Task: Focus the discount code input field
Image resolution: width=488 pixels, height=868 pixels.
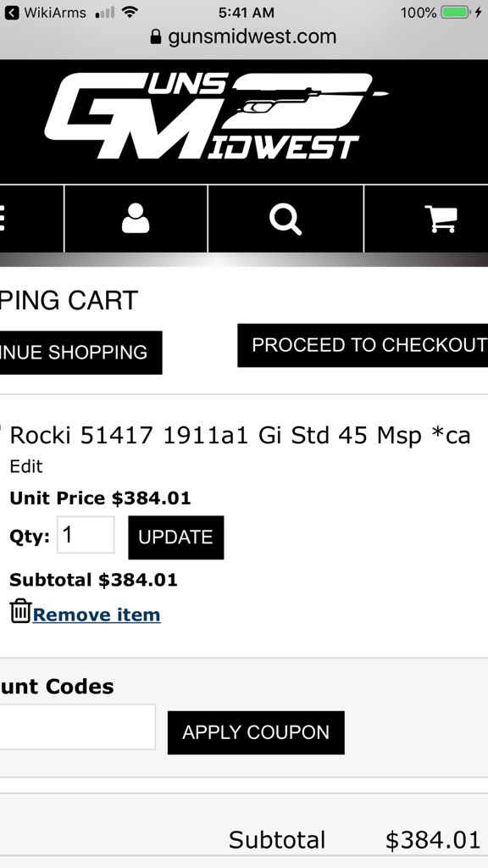Action: (x=77, y=726)
